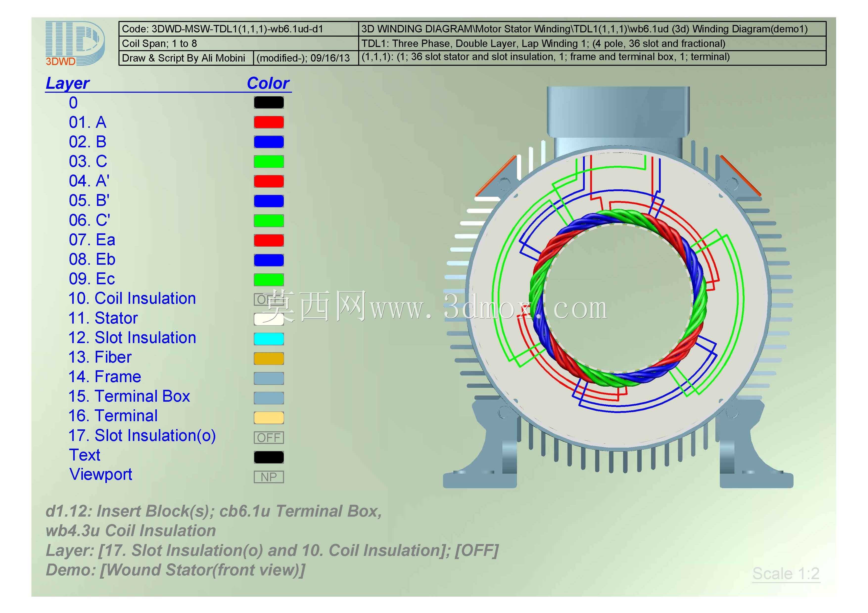The image size is (868, 613).
Task: Click layer name 15. Terminal Box
Action: 129,396
